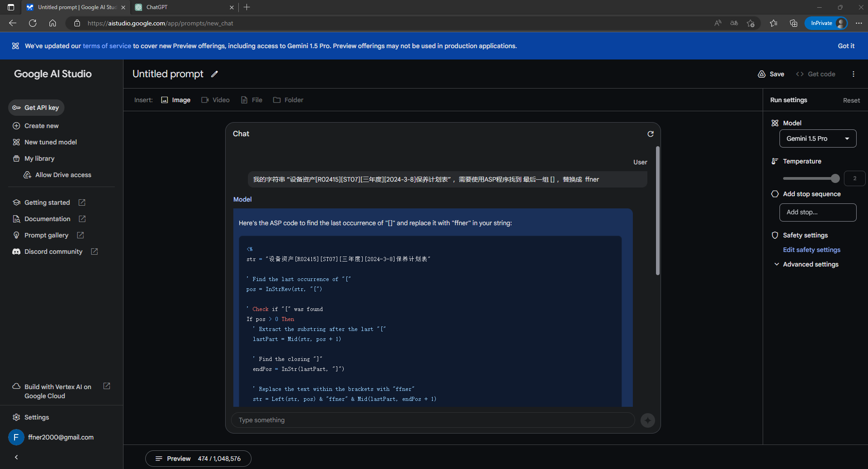Dismiss banner with Got it
The height and width of the screenshot is (469, 868).
coord(846,46)
